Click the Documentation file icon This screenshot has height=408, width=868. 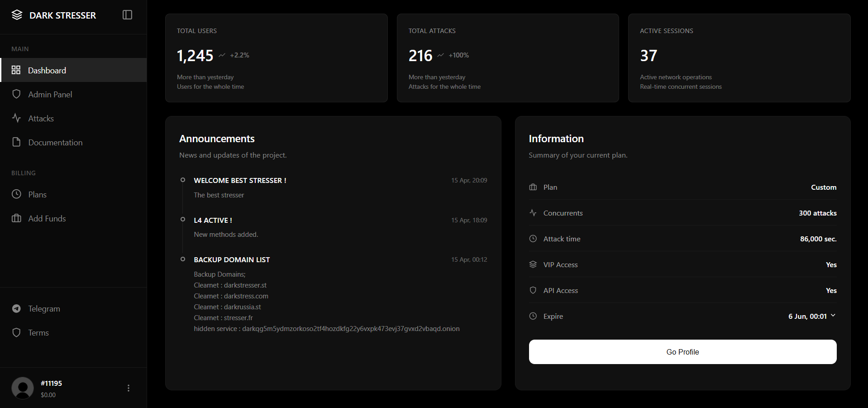click(16, 142)
